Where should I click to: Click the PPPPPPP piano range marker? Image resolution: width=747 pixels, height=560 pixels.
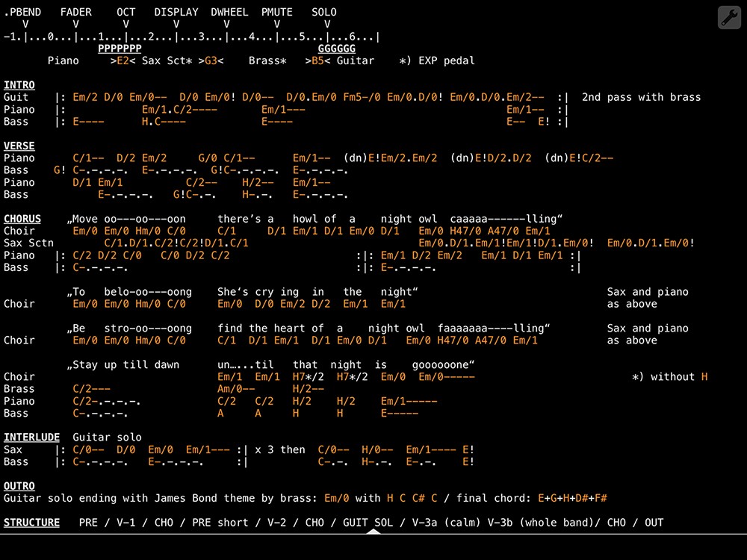(x=120, y=49)
